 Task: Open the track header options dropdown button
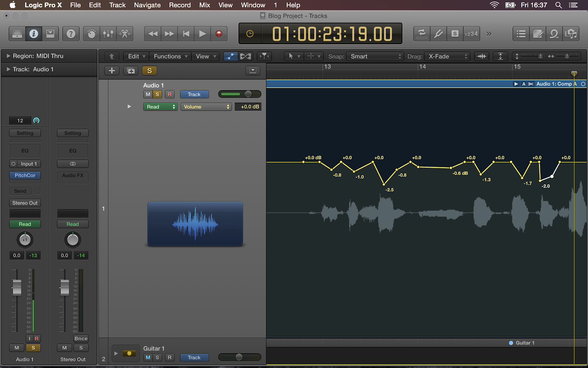(x=253, y=71)
